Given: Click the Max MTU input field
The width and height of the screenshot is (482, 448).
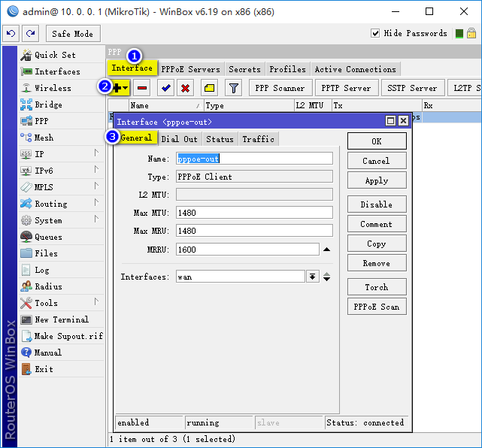Looking at the screenshot, I should point(254,213).
